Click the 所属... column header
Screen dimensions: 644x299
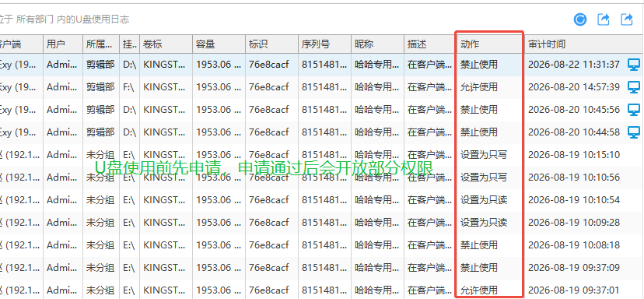(101, 44)
